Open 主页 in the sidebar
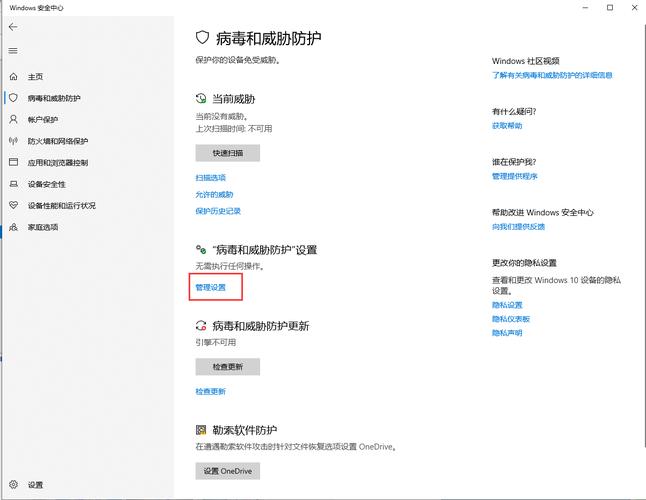The height and width of the screenshot is (500, 646). [x=35, y=77]
